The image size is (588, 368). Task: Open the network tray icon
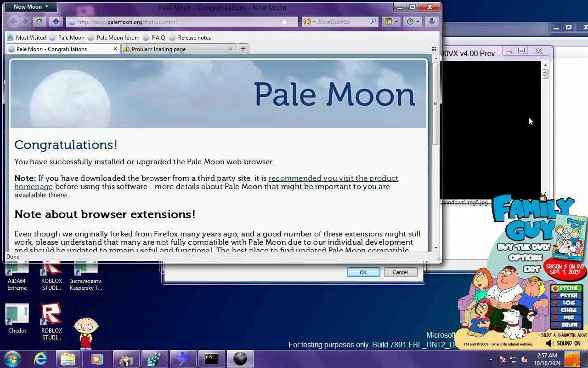point(513,359)
